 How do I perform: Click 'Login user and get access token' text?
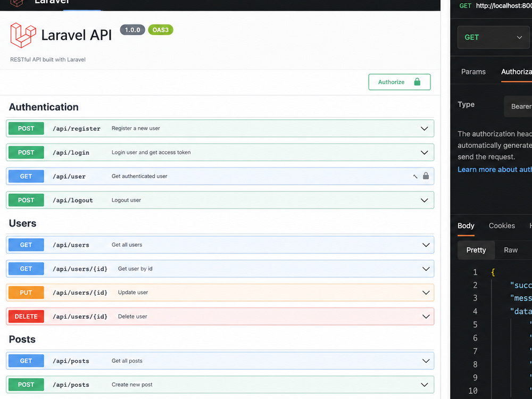coord(151,152)
